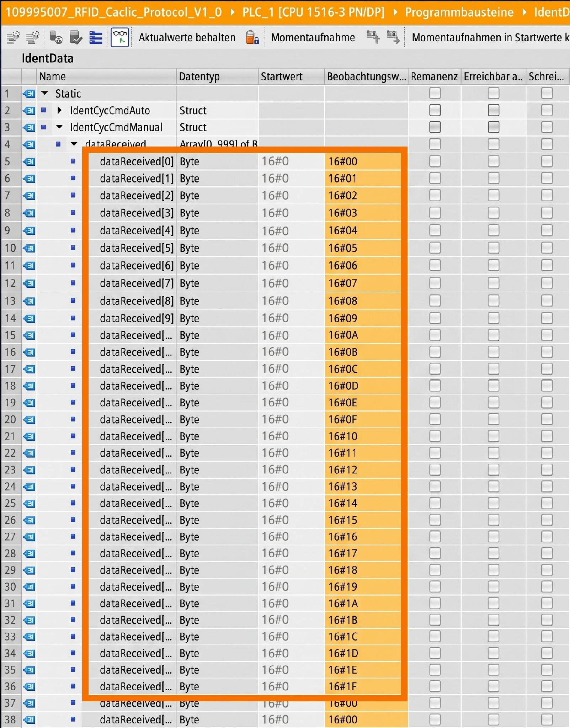
Task: Click the blue square marker in row 8
Action: pyautogui.click(x=73, y=213)
